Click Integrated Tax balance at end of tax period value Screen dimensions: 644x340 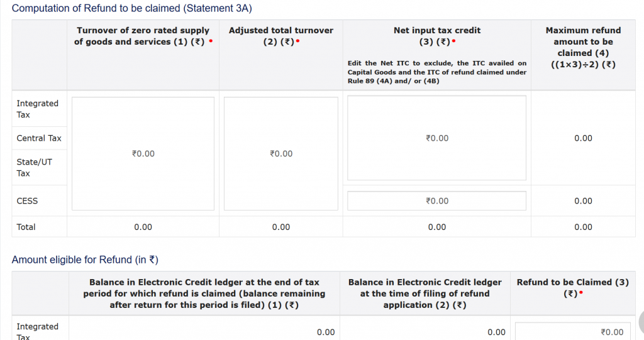pyautogui.click(x=326, y=332)
